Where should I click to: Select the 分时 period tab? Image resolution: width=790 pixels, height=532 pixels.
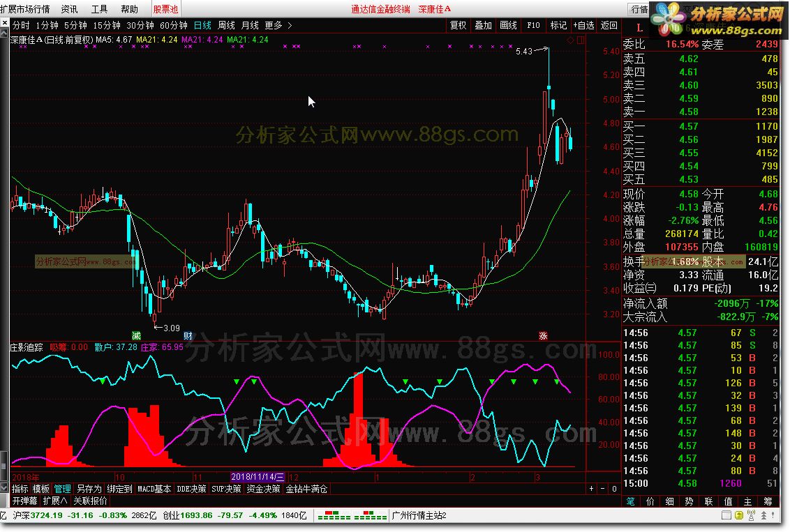[21, 25]
